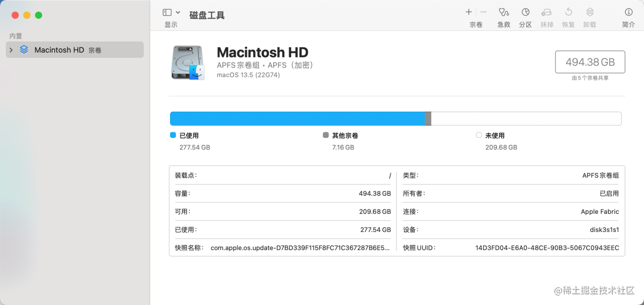Click the 类型 value APFS 宗卷组
Viewport: 644px width, 305px height.
(x=601, y=175)
